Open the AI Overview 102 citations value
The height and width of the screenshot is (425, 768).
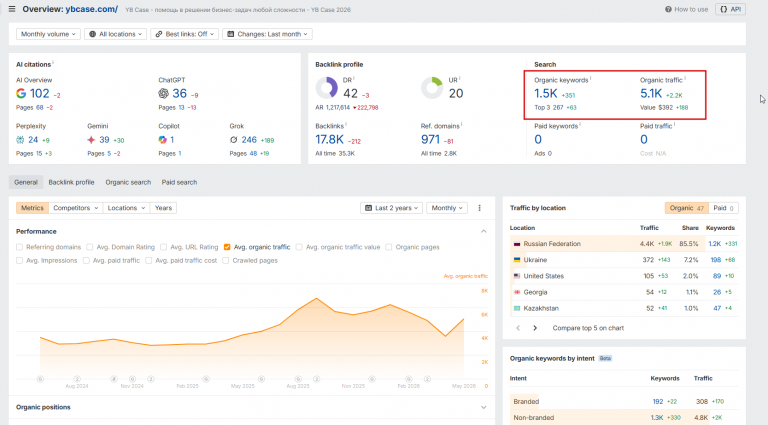pos(40,94)
